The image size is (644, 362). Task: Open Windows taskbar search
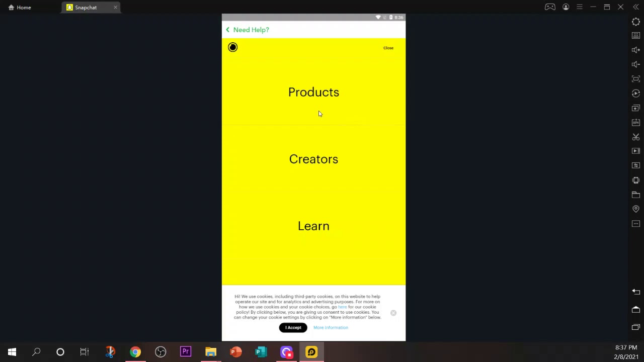click(36, 352)
